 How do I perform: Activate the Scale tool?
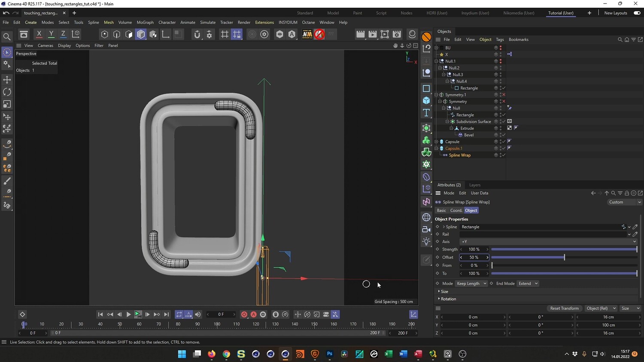point(7,104)
